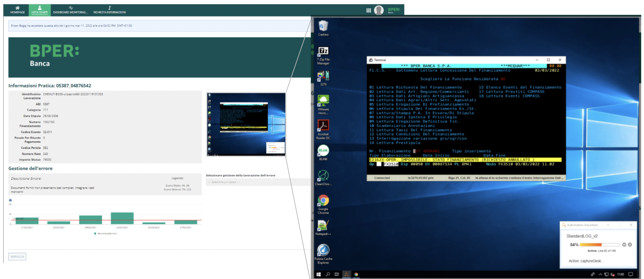
Task: Toggle the Percentuale errore legend item
Action: click(105, 233)
